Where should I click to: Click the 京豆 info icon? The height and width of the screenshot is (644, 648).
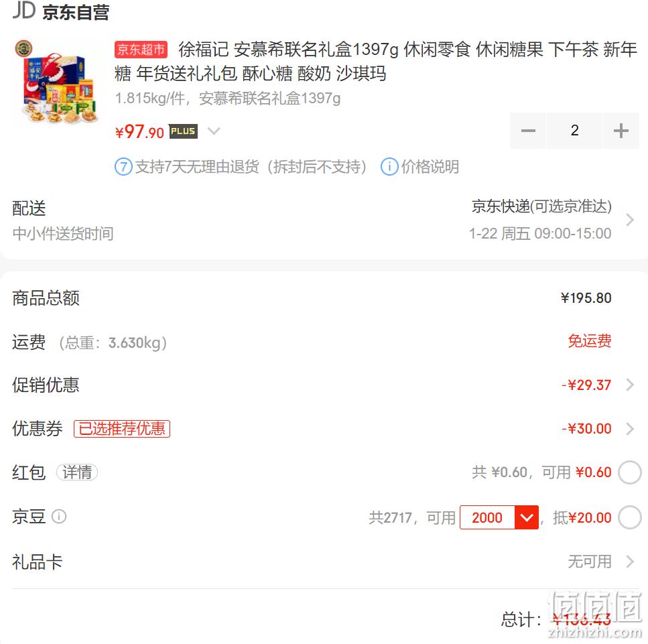59,516
